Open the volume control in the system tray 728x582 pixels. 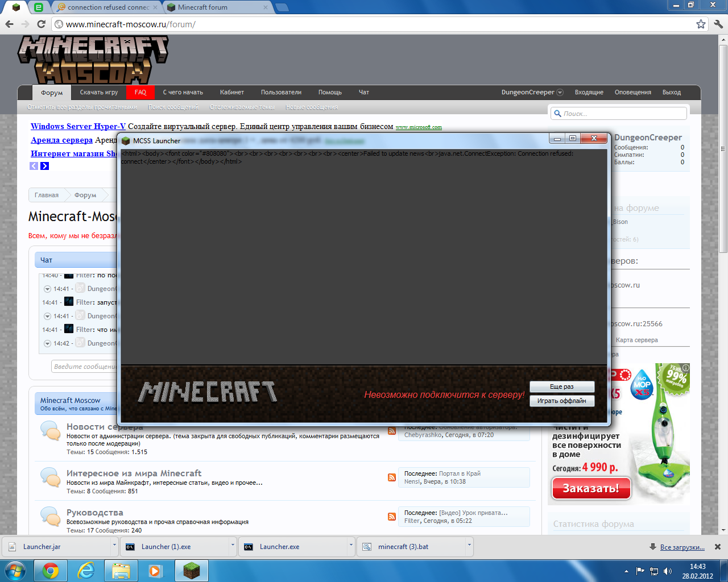point(668,571)
